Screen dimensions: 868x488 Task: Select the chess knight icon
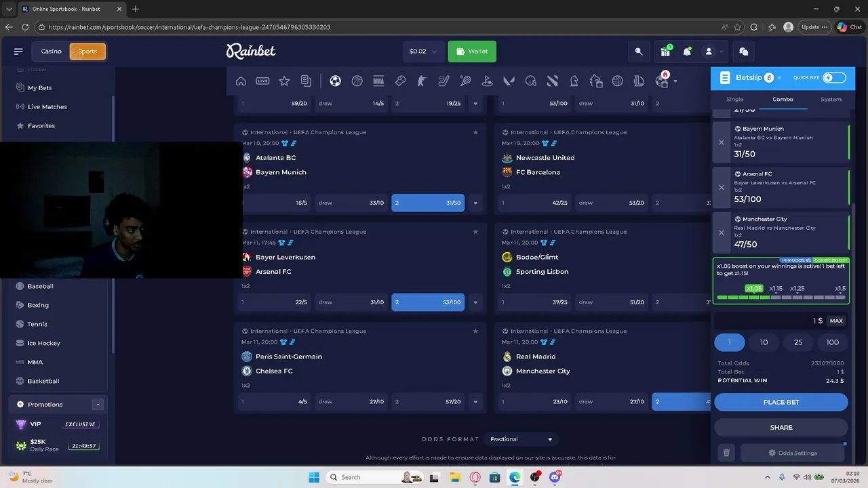574,81
